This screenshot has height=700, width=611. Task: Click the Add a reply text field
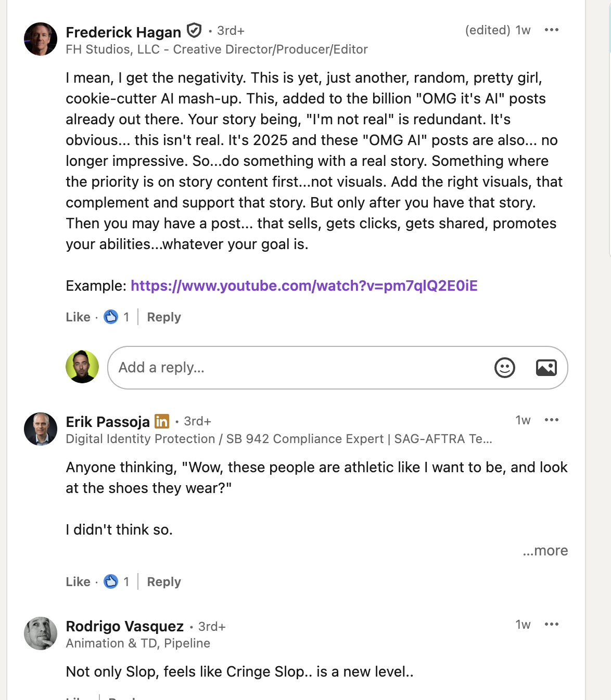(x=297, y=368)
